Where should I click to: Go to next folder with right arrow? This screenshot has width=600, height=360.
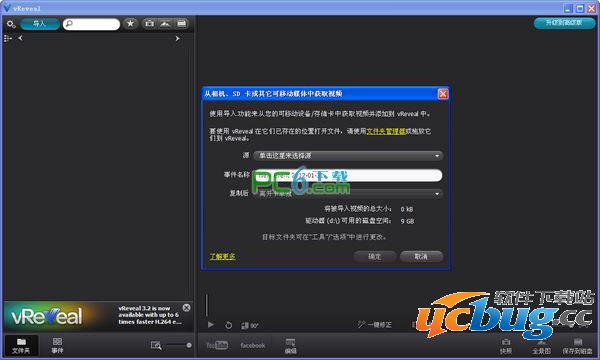pyautogui.click(x=177, y=38)
